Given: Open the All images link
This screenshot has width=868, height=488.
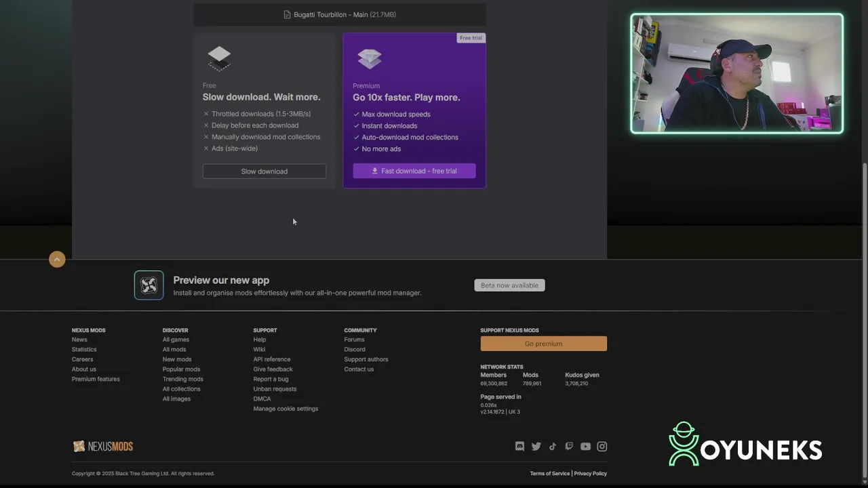Looking at the screenshot, I should pyautogui.click(x=176, y=399).
